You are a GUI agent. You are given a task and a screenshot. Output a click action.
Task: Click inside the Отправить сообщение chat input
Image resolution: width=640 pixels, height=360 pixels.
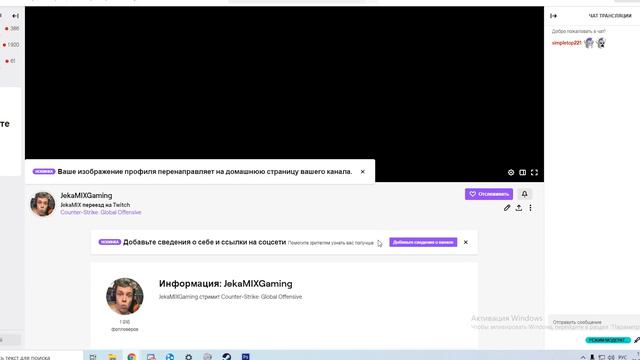(594, 322)
